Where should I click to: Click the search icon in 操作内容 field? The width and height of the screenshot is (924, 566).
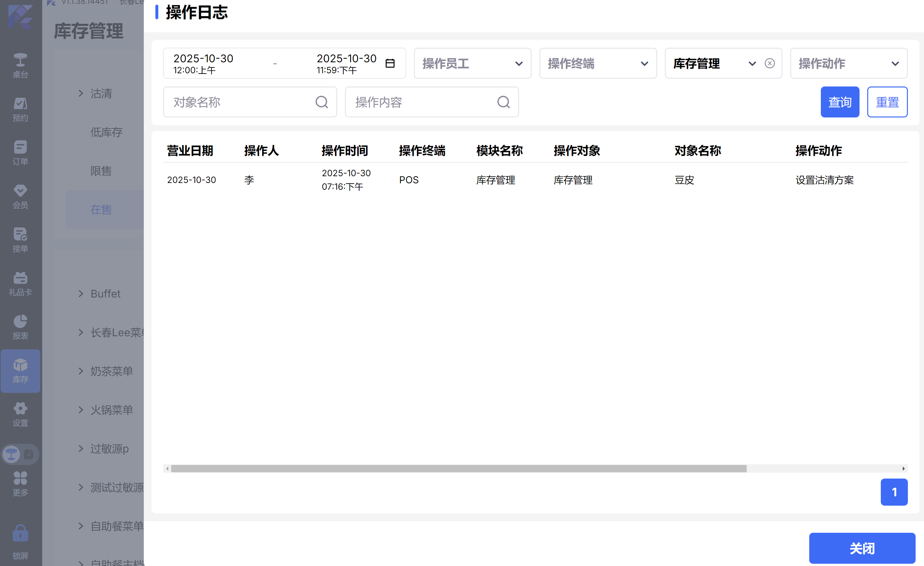tap(503, 102)
